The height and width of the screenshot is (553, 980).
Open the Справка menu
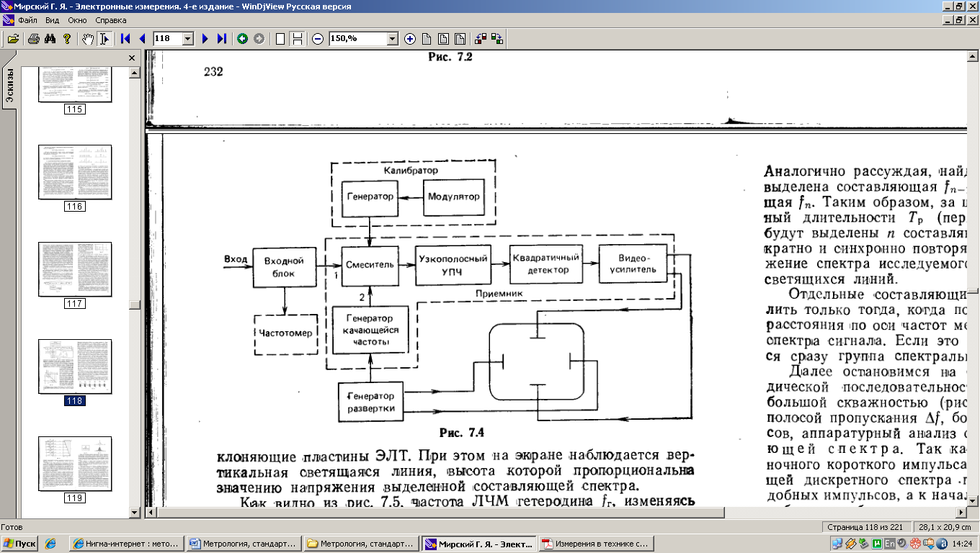click(110, 20)
